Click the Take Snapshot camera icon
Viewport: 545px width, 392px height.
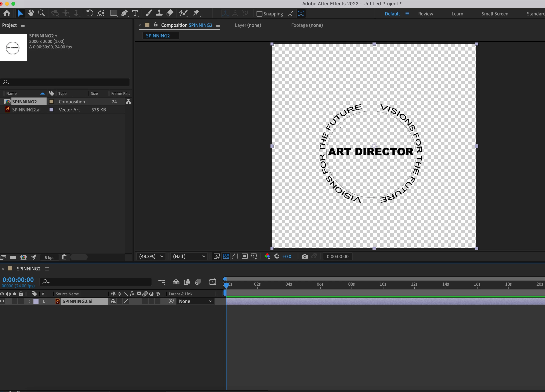coord(305,256)
